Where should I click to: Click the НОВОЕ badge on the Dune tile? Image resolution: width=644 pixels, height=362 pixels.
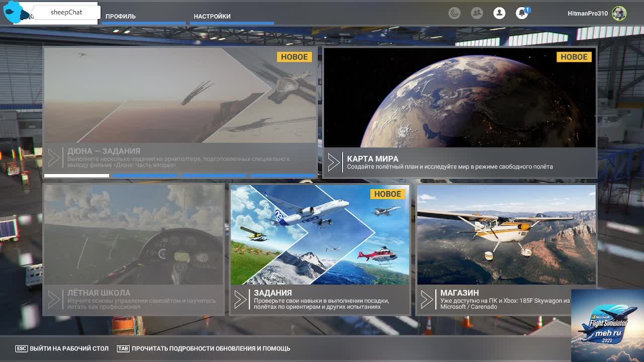pos(294,57)
